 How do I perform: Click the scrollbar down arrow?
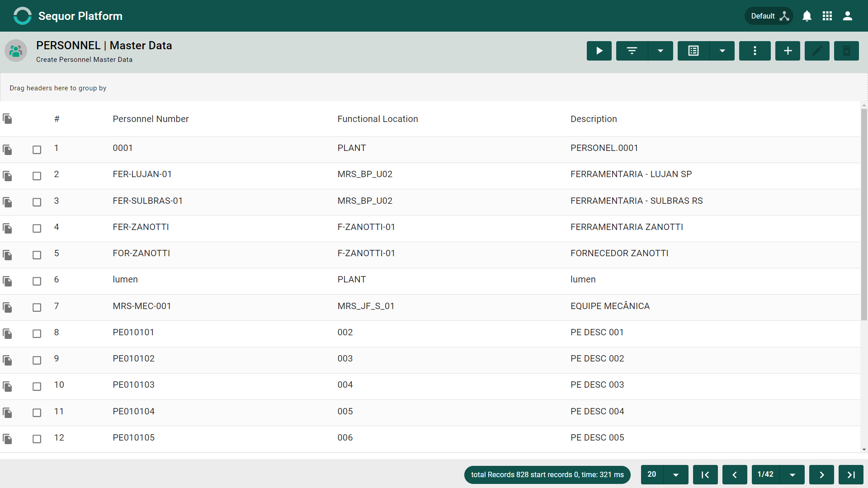point(864,450)
